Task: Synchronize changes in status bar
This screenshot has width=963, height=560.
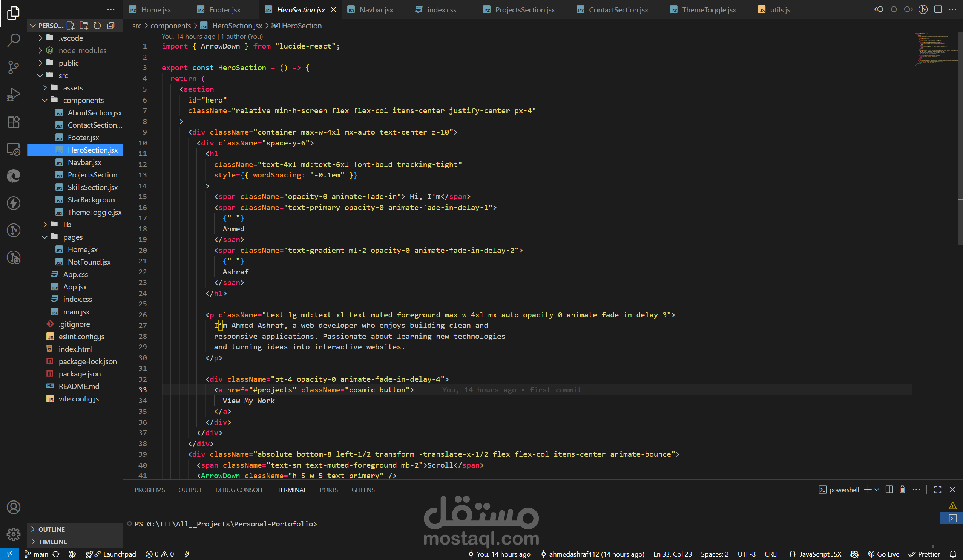Action: [56, 554]
